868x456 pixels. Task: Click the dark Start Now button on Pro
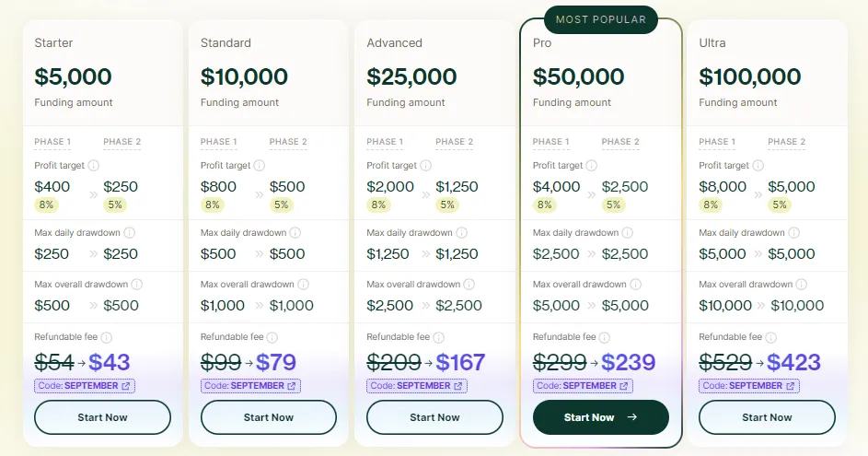(600, 417)
